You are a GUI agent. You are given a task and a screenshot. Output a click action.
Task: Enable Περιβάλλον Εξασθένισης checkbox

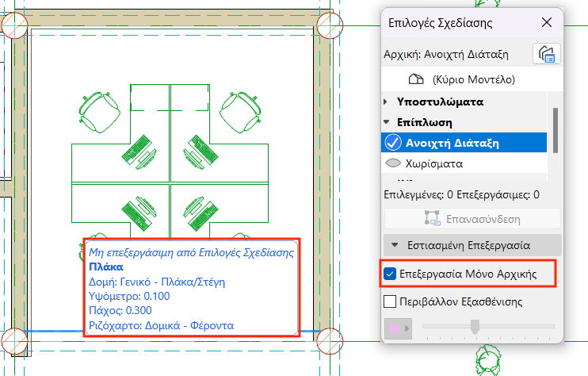click(x=390, y=301)
